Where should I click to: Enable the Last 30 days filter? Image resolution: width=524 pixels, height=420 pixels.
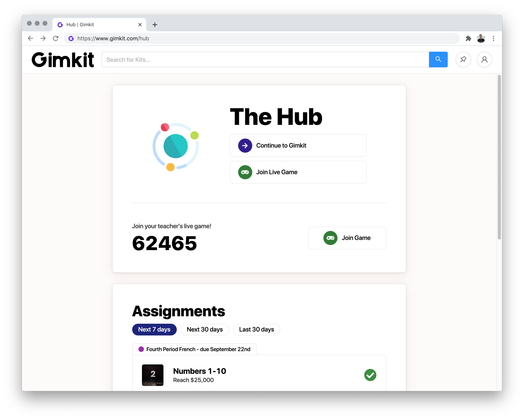click(x=256, y=330)
